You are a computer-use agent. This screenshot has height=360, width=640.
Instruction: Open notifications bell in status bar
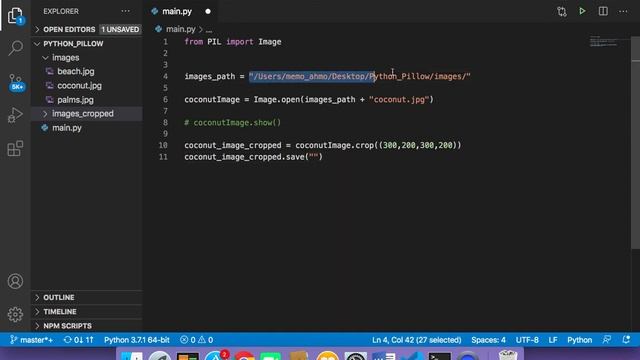pos(626,340)
